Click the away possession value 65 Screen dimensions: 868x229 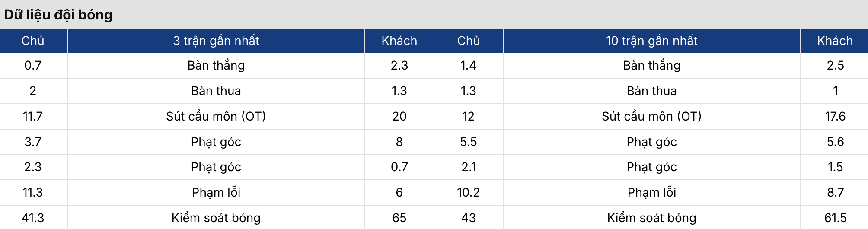399,218
